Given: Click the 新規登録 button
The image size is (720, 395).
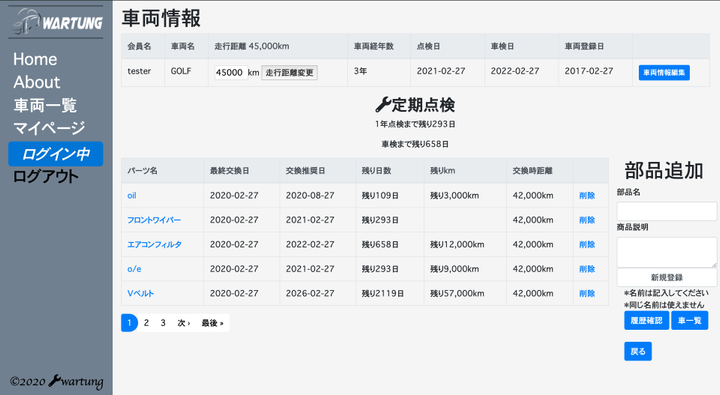Looking at the screenshot, I should (x=667, y=277).
